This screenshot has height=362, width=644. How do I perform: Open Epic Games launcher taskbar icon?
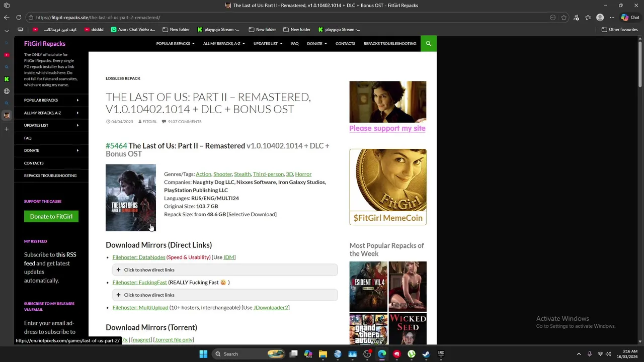tap(441, 354)
